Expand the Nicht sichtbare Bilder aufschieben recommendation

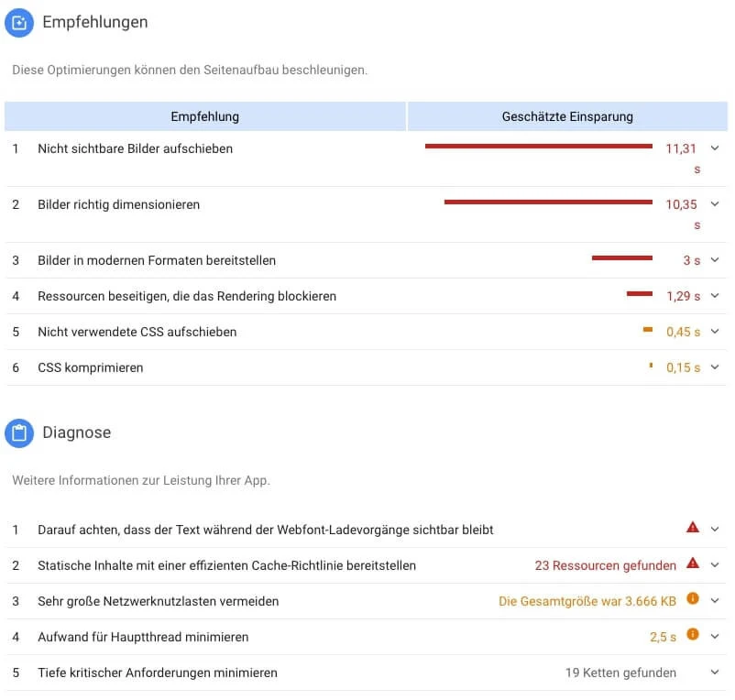pos(716,148)
